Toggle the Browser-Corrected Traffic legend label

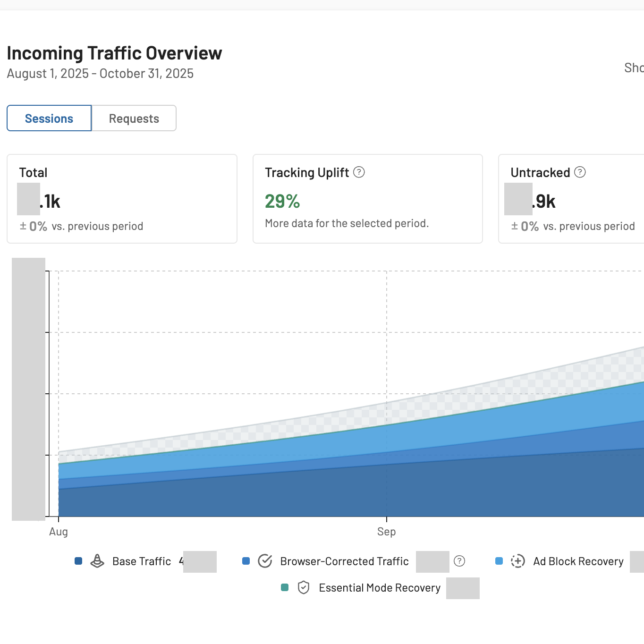(x=344, y=561)
